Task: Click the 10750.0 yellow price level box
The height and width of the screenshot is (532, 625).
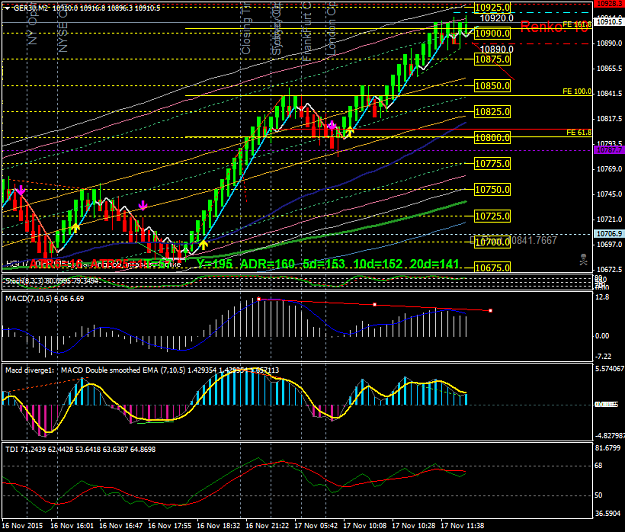Action: tap(493, 190)
